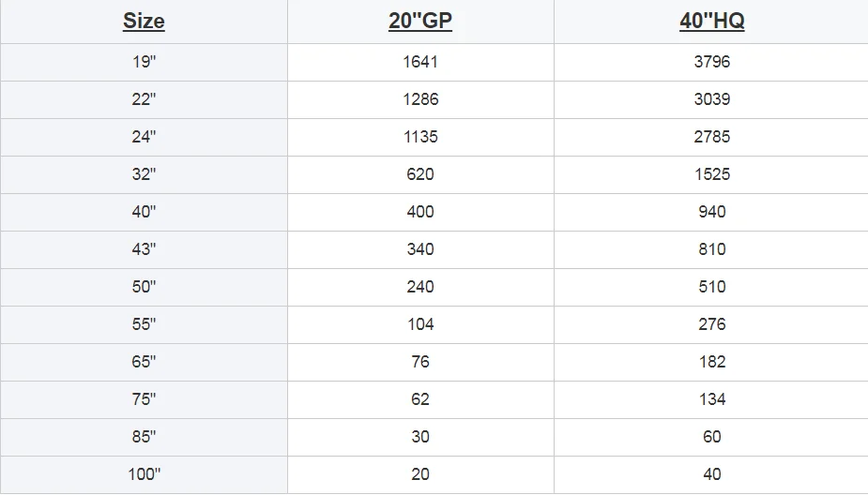Click the 43" size row label

(144, 249)
